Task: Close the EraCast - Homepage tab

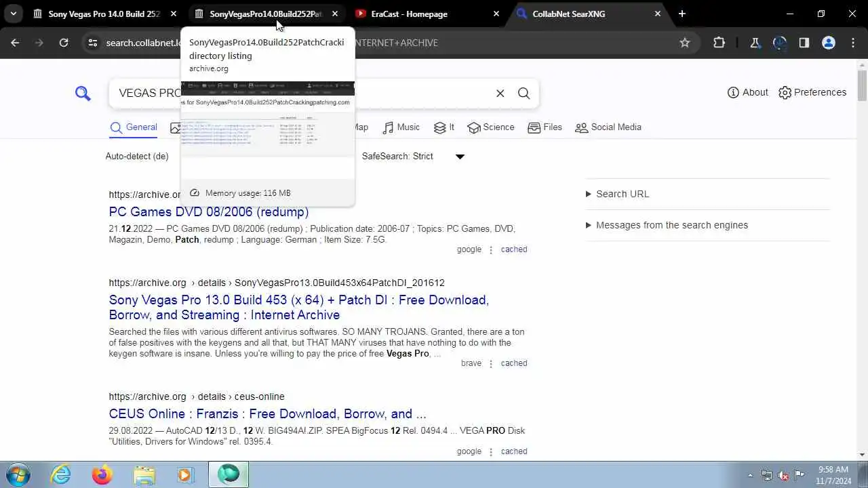Action: (x=496, y=14)
